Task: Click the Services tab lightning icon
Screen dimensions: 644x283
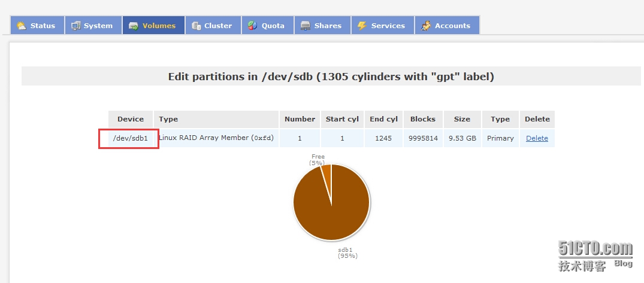Action: click(361, 26)
